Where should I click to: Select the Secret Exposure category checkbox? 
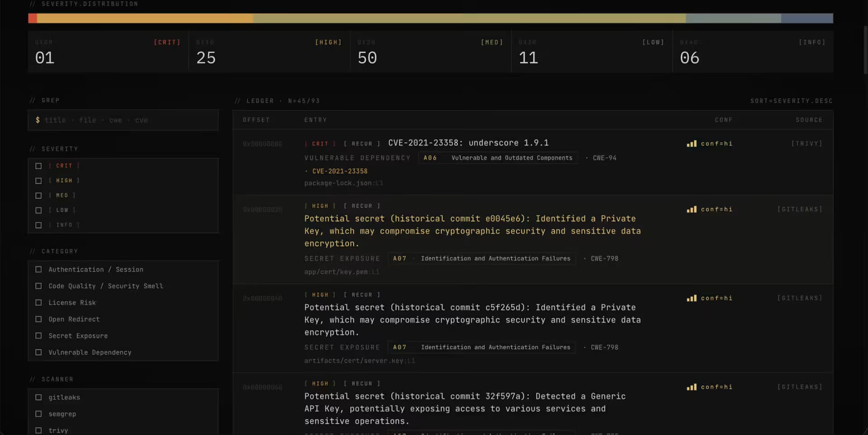click(x=38, y=336)
